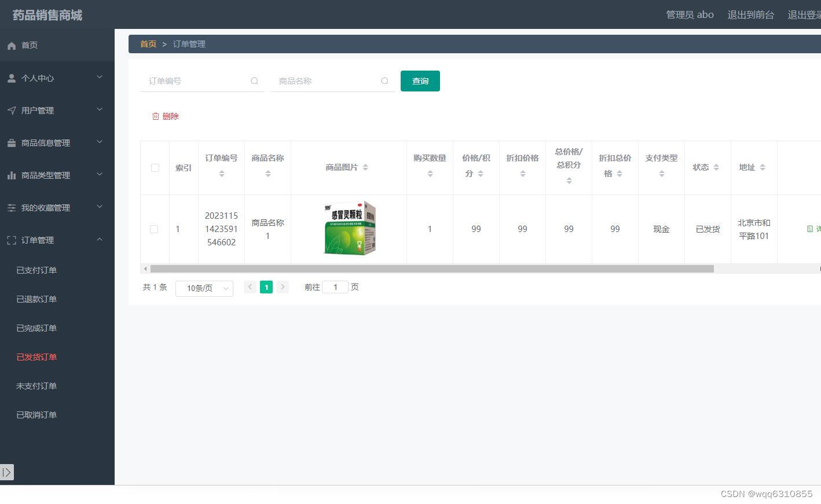The height and width of the screenshot is (504, 821).
Task: Open 已发货订单 submenu item
Action: pos(36,357)
